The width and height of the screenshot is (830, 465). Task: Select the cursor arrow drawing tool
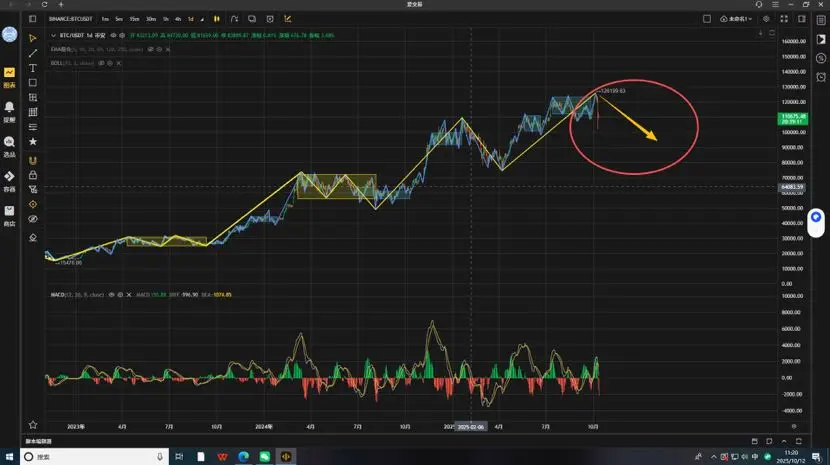tap(33, 38)
